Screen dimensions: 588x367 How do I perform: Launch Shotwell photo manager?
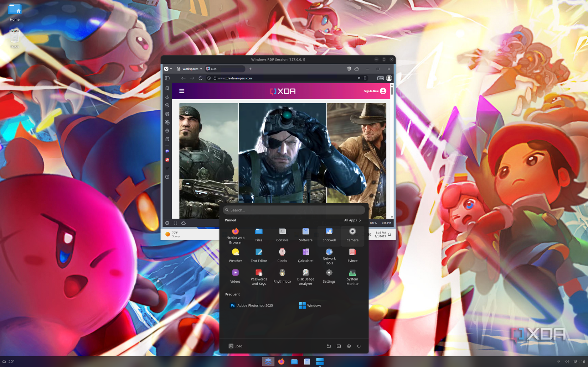click(329, 236)
